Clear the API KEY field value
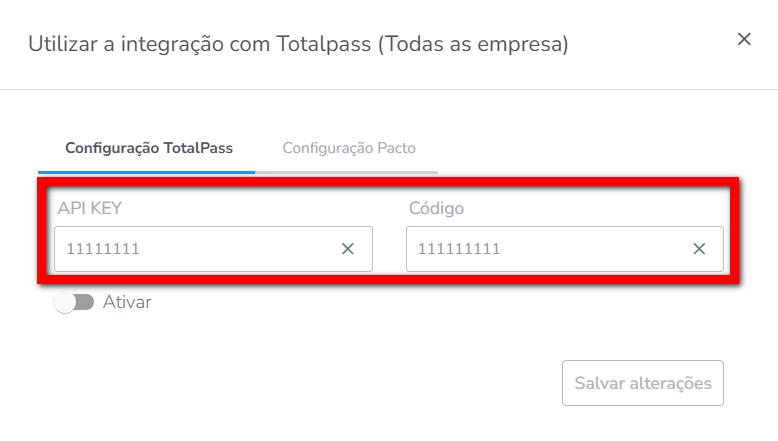Image resolution: width=778 pixels, height=441 pixels. pyautogui.click(x=348, y=249)
